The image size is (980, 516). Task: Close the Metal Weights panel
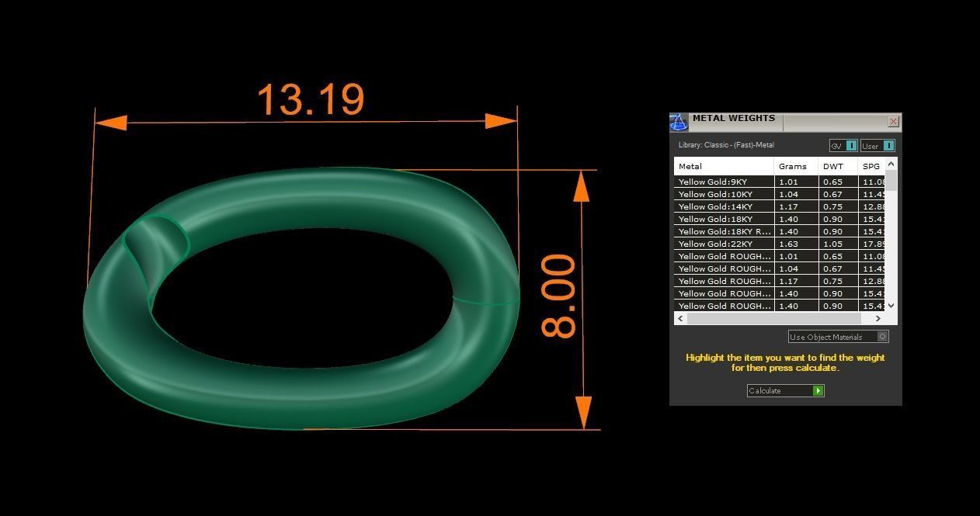pos(893,122)
